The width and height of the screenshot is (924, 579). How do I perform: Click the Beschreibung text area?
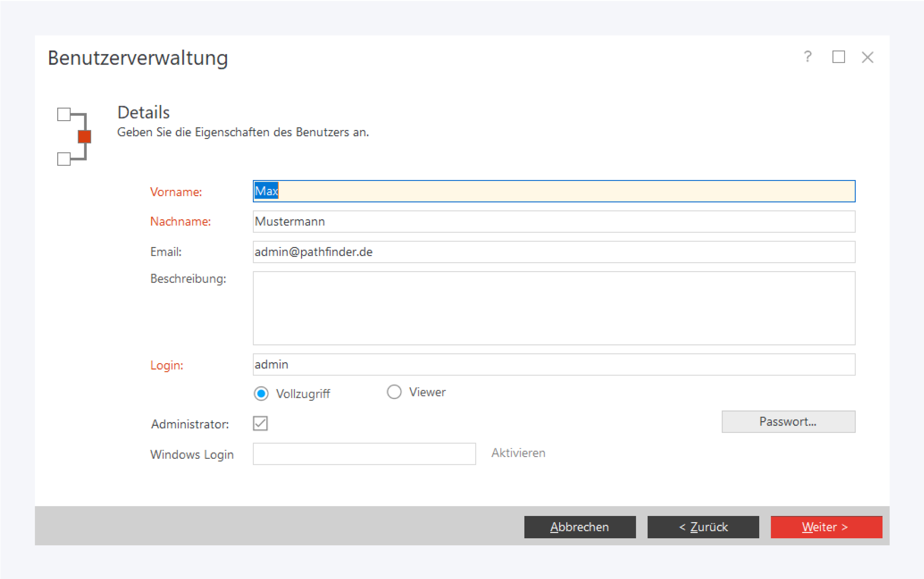tap(554, 308)
